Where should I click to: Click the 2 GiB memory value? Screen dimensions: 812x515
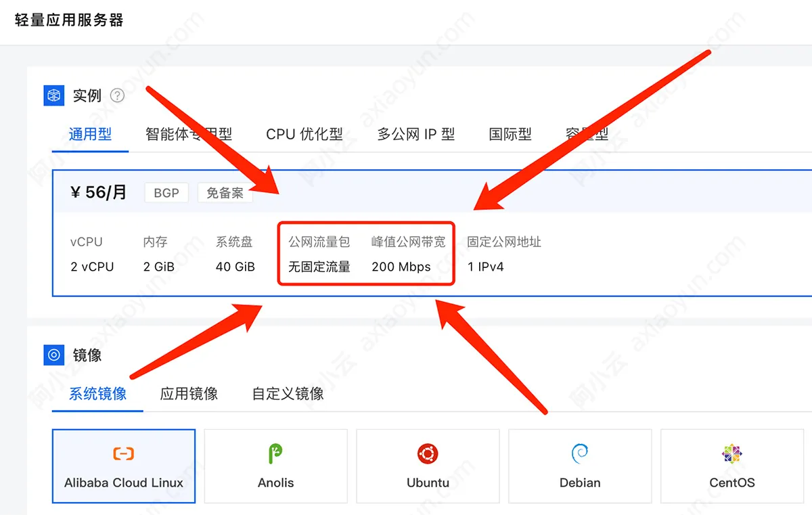click(159, 267)
